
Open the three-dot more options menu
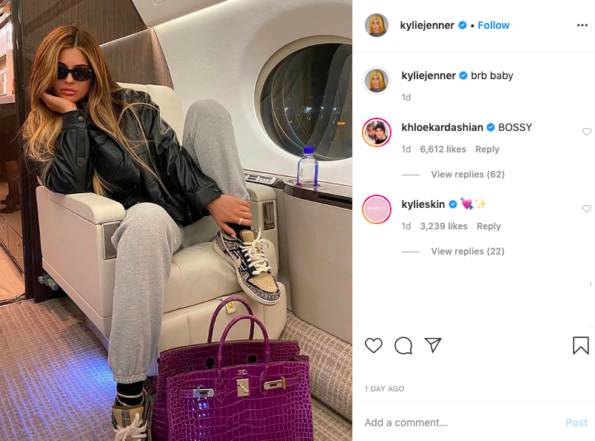tap(582, 25)
